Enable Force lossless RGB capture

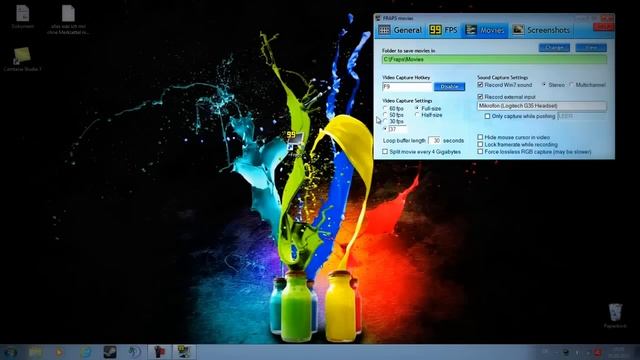point(534,152)
